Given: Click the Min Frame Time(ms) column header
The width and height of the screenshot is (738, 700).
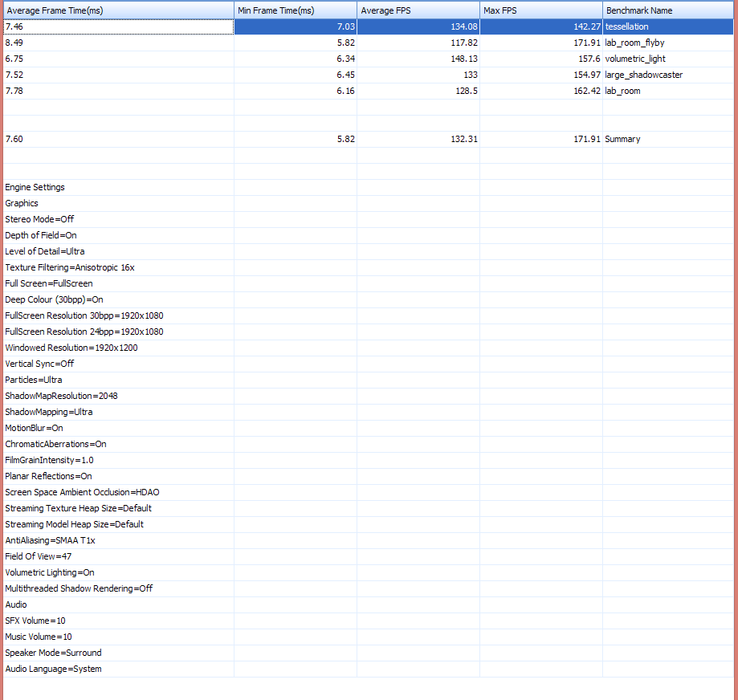Looking at the screenshot, I should click(275, 10).
